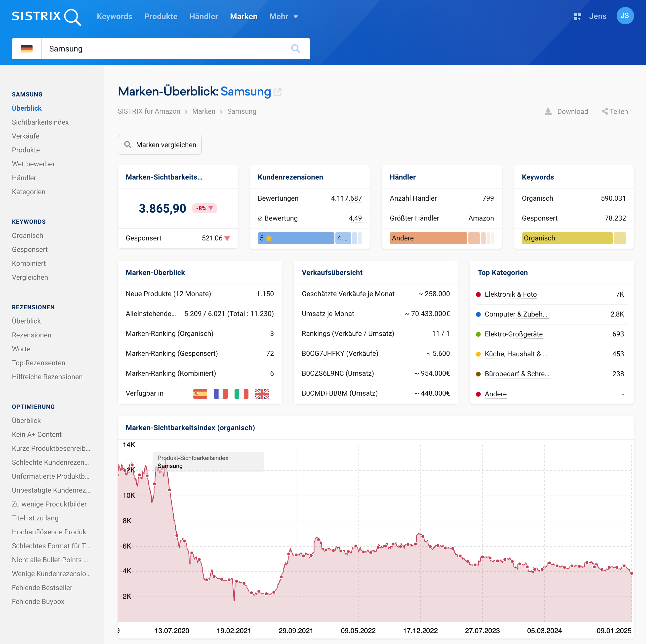Open Hilfreiche Rezensionen in sidebar
The height and width of the screenshot is (644, 646).
(47, 377)
